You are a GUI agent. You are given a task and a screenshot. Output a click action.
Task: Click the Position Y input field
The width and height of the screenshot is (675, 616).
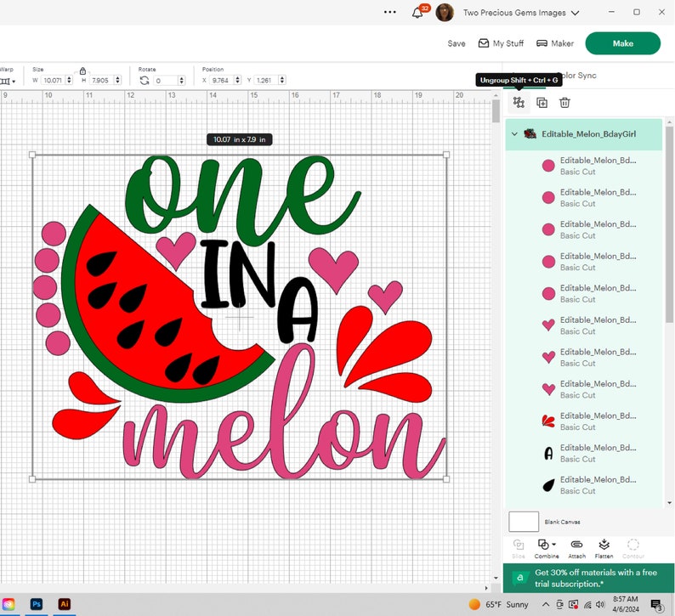(x=266, y=80)
